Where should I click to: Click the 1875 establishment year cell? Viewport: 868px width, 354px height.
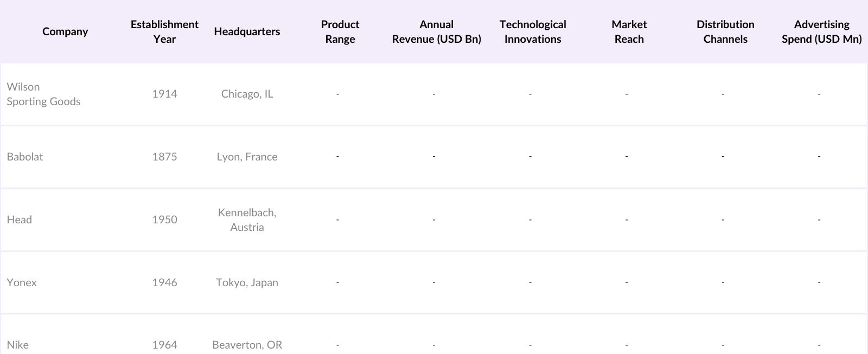[164, 157]
